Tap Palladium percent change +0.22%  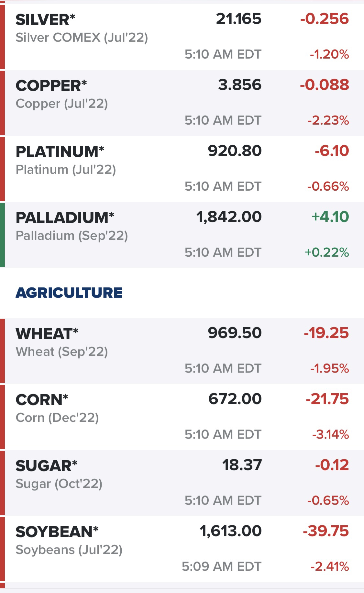327,252
